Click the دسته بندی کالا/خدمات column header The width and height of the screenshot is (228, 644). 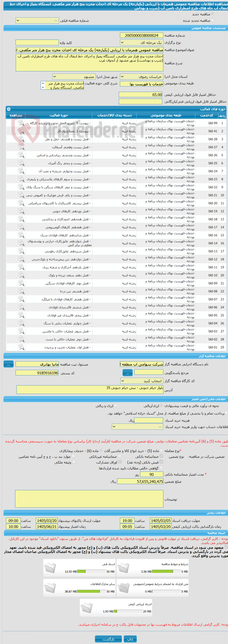pyautogui.click(x=114, y=115)
